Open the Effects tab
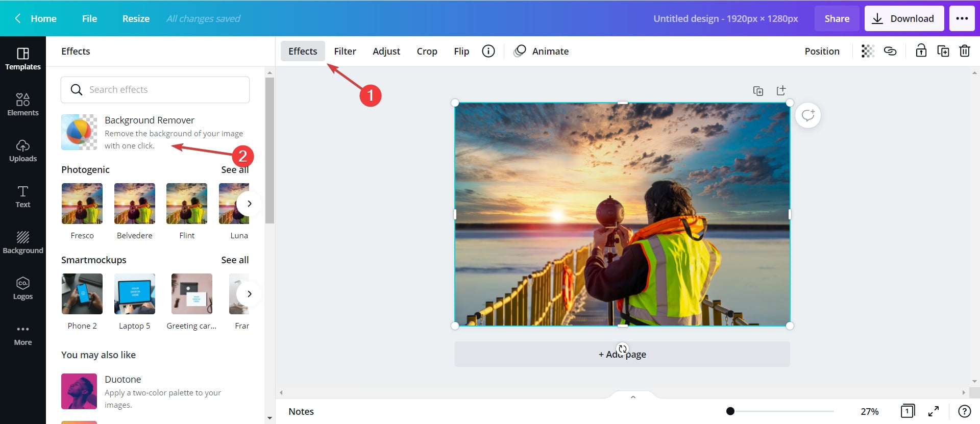 pyautogui.click(x=303, y=51)
